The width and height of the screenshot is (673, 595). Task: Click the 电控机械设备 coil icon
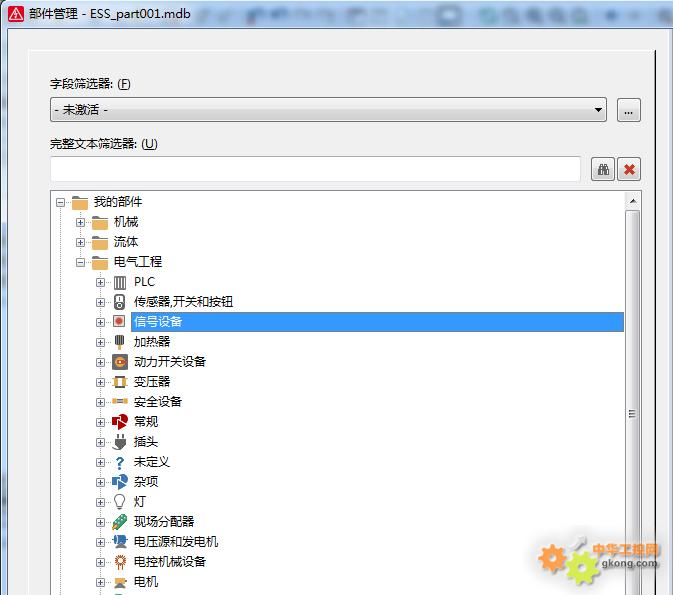[120, 562]
